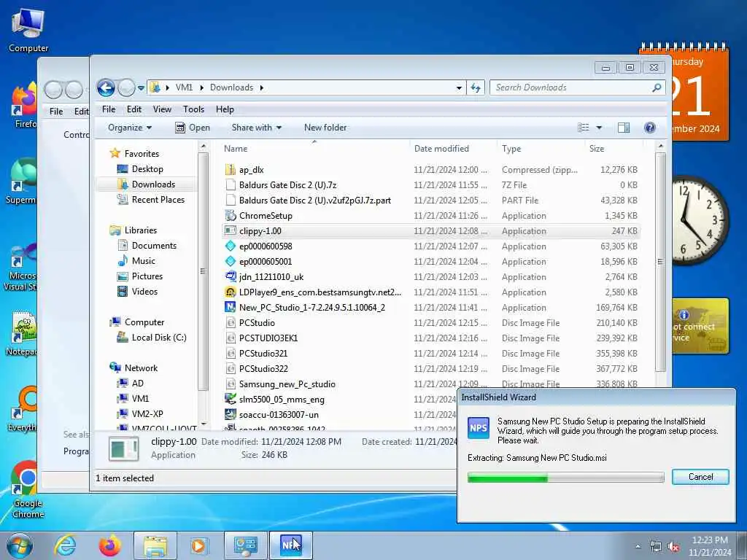Select Baldurs Gate Disc 2 (U).7z file
Screen dimensions: 747x560
tap(287, 184)
